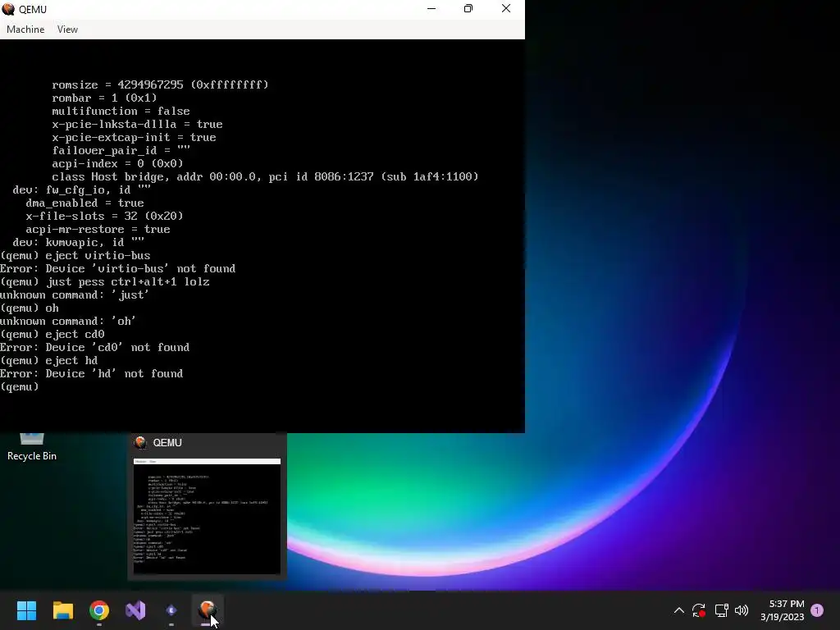Open Visual Studio from taskbar
The width and height of the screenshot is (840, 630).
tap(135, 610)
